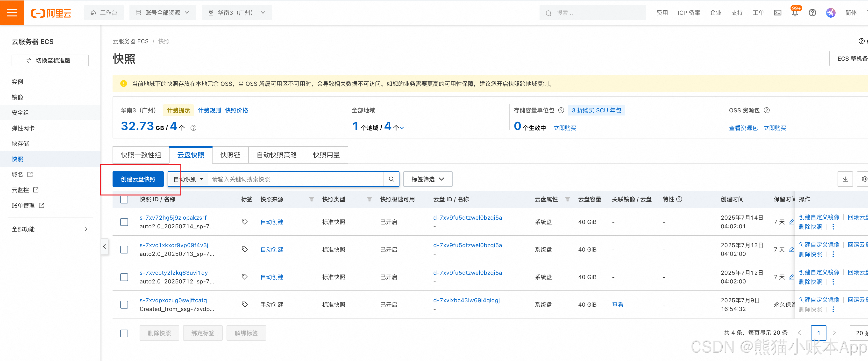Check snapshot s-7xvcoty2l2kq63uvi1qy row

coord(124,277)
